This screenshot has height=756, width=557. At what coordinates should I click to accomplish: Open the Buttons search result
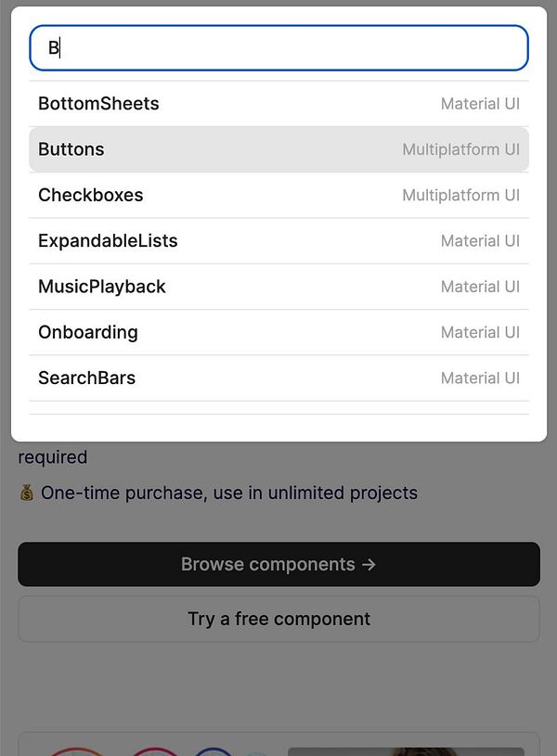tap(71, 149)
